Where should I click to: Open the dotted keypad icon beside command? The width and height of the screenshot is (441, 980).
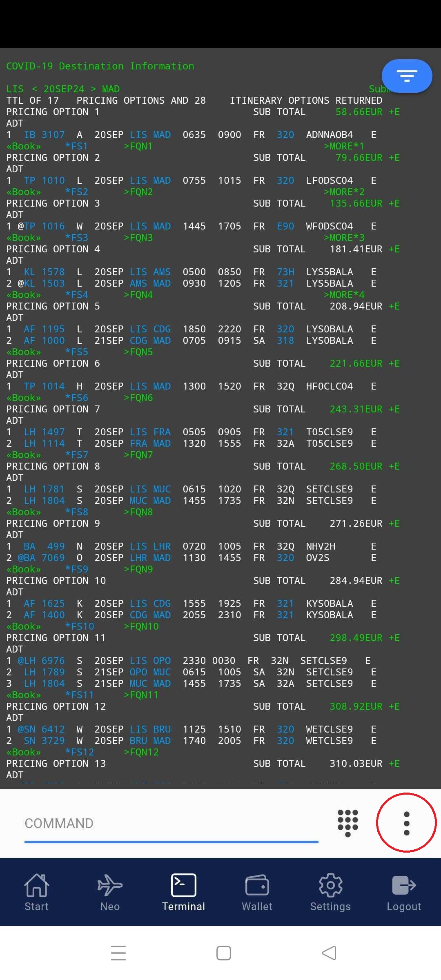[348, 823]
